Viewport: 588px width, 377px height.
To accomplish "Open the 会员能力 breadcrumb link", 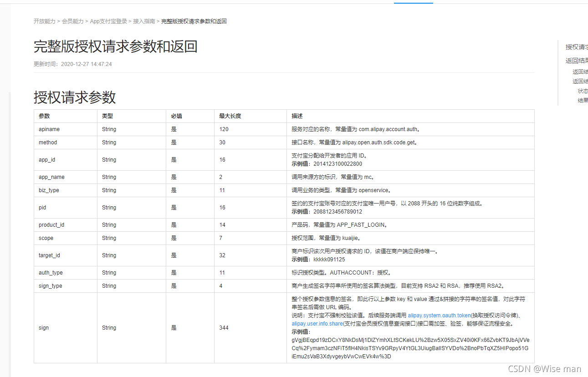I will [73, 21].
